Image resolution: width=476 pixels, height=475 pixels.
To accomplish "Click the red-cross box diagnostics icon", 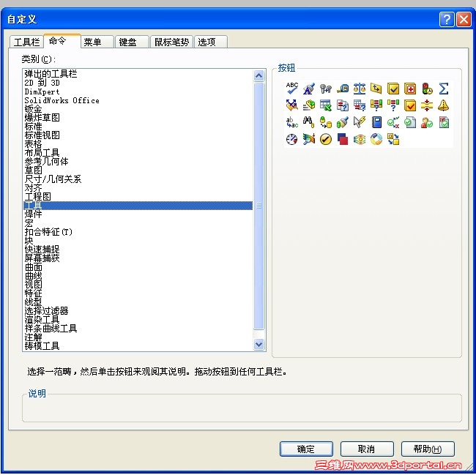I will 410,89.
